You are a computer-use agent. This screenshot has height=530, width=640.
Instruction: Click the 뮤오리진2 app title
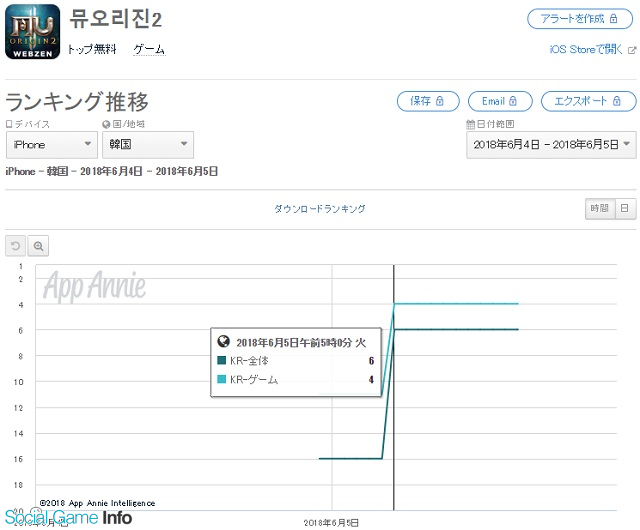(116, 19)
